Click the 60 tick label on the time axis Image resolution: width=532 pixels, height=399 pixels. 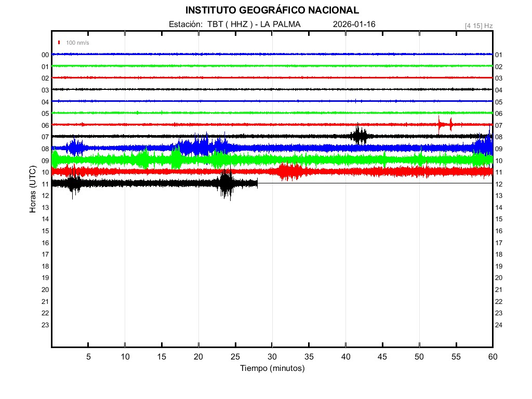click(x=492, y=356)
